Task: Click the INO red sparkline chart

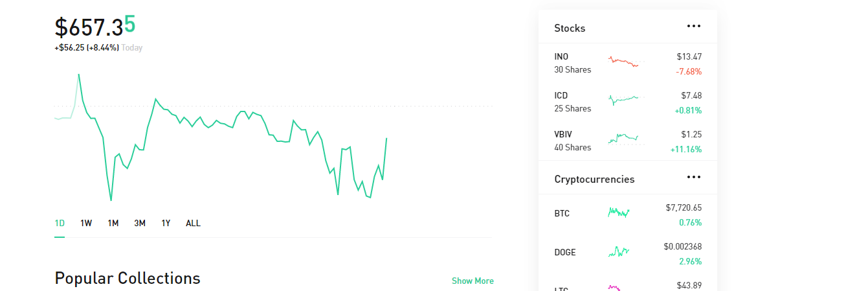Action: 623,62
